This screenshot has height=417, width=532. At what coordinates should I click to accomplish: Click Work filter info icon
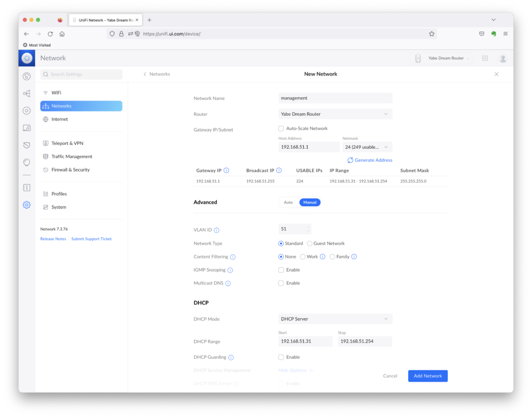[x=323, y=257]
